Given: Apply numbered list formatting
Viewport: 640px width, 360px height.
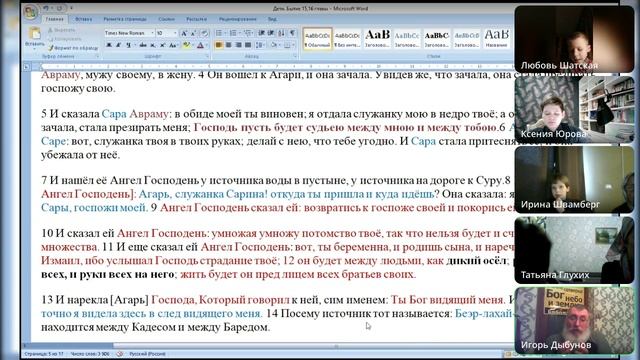Looking at the screenshot, I should pyautogui.click(x=233, y=33).
